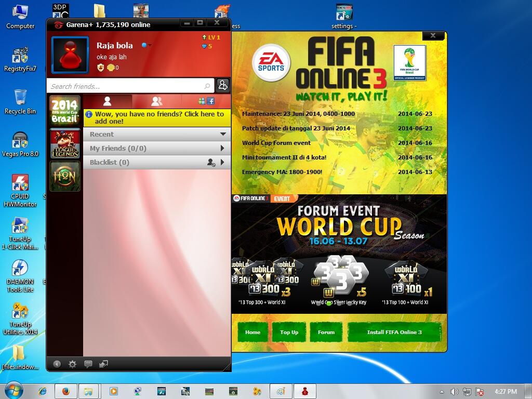
Task: Open the Computer desktop icon
Action: click(x=20, y=16)
